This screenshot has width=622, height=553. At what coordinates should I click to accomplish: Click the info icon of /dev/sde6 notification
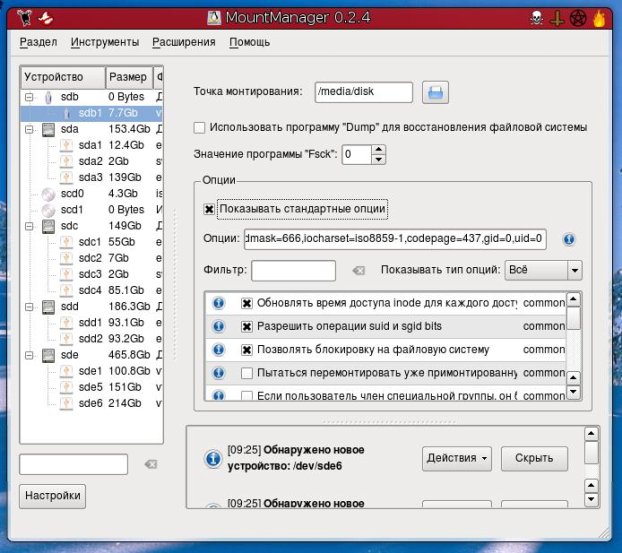point(213,459)
